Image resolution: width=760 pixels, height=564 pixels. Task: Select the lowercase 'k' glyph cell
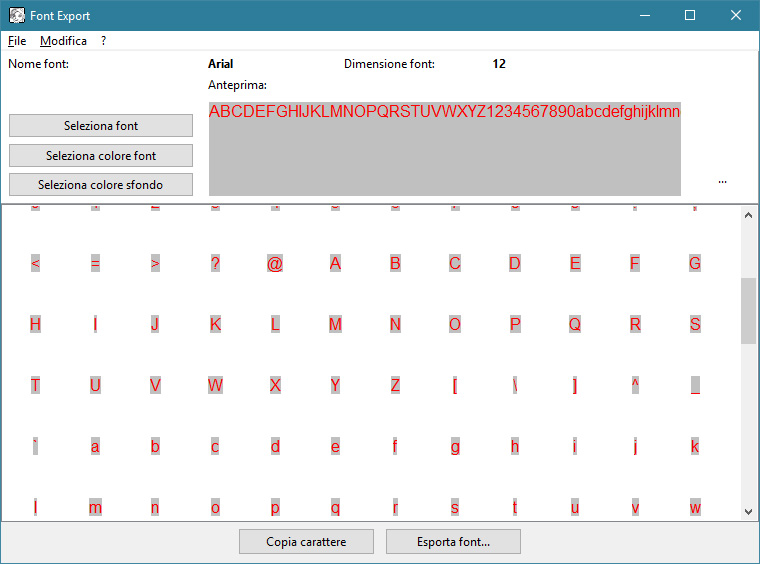coord(695,447)
